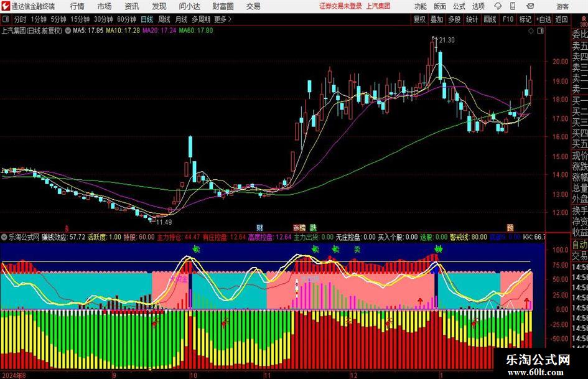Screen dimensions: 588x379
Task: Click the red S marker below chart
Action: 67,228
